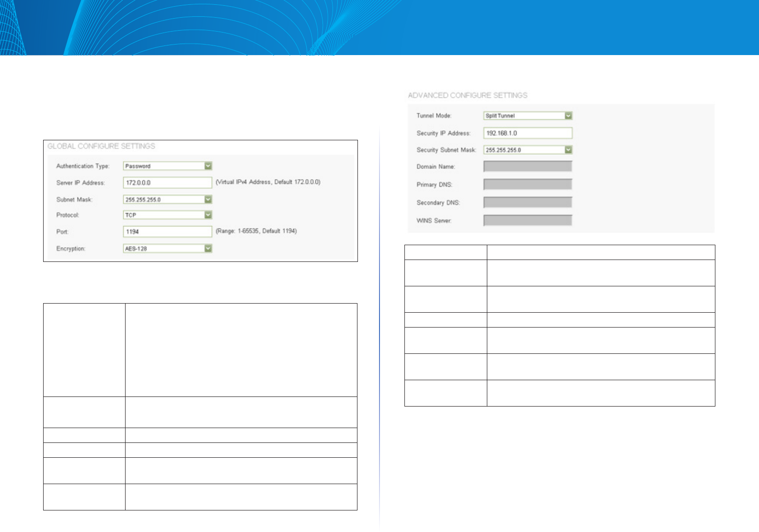Click the Encryption label

71,249
